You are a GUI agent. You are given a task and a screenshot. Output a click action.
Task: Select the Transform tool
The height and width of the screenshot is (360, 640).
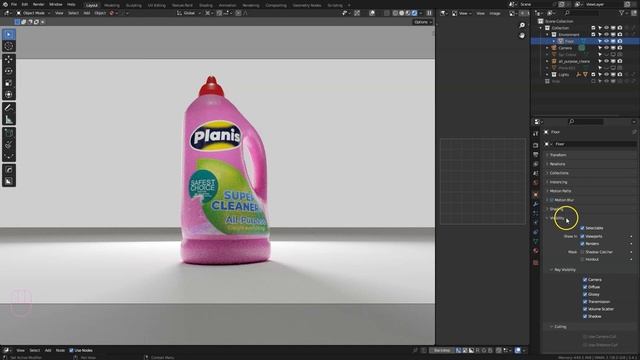pos(9,95)
